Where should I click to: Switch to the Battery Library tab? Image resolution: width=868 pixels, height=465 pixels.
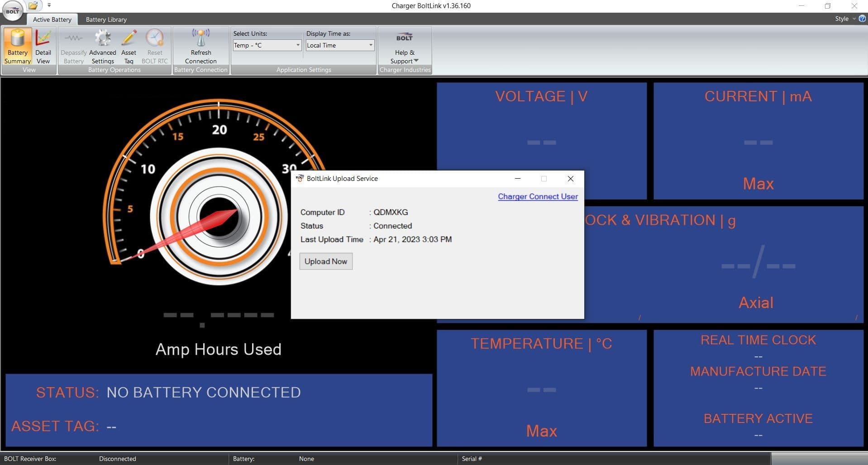coord(106,19)
